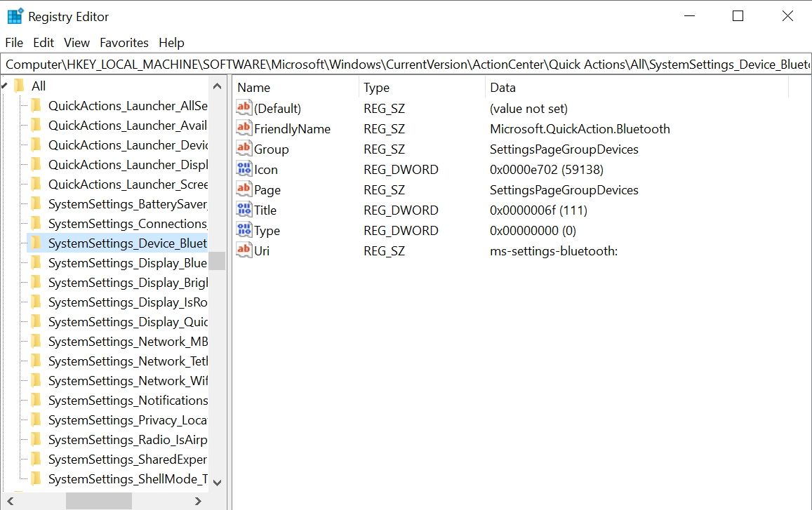
Task: Click the Microsoft.QuickAction.Bluetooth data cell
Action: 580,129
